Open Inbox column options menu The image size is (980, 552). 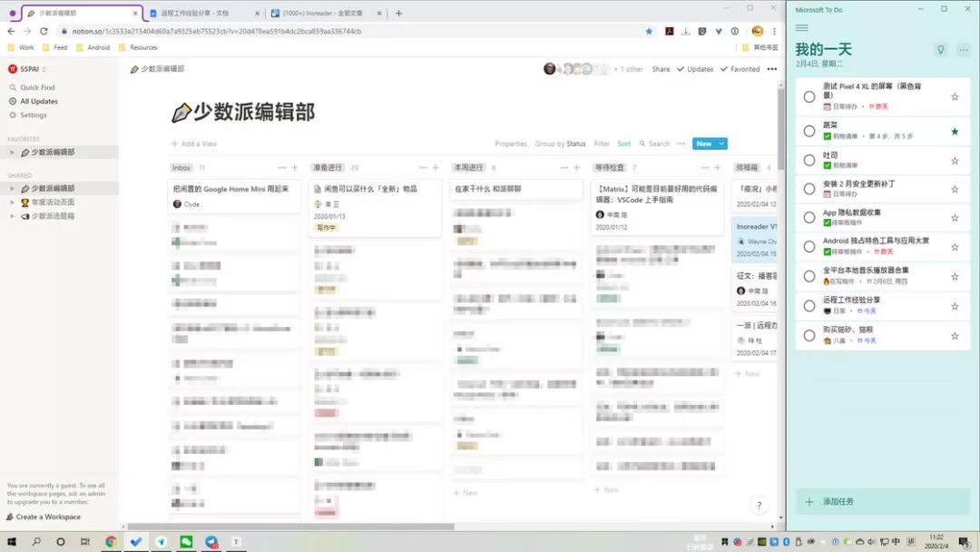pyautogui.click(x=282, y=168)
